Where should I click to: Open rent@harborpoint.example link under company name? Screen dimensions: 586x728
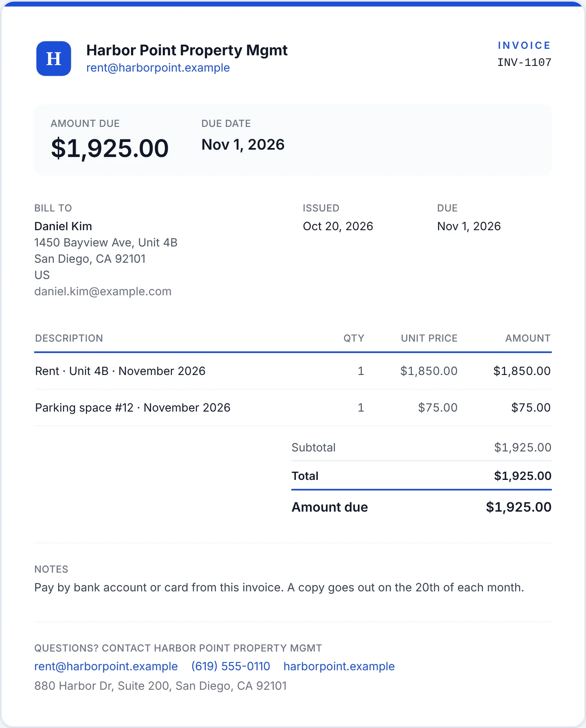coord(158,68)
